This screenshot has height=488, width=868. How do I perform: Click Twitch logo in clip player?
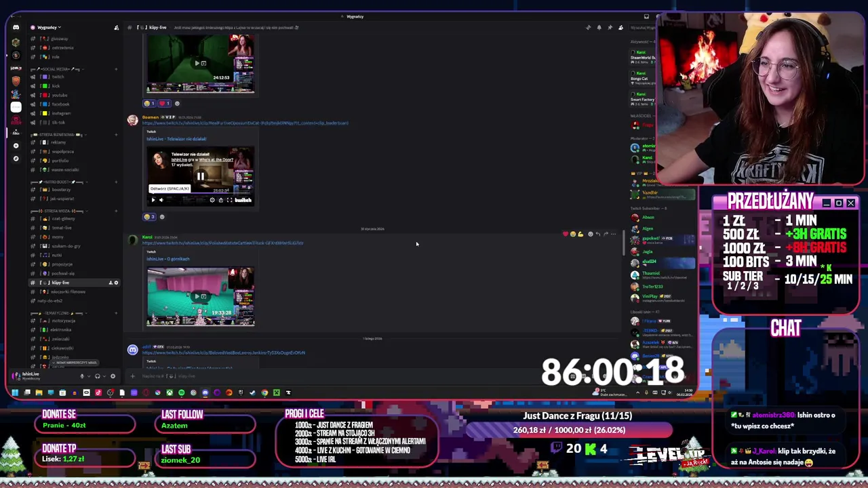(x=243, y=200)
